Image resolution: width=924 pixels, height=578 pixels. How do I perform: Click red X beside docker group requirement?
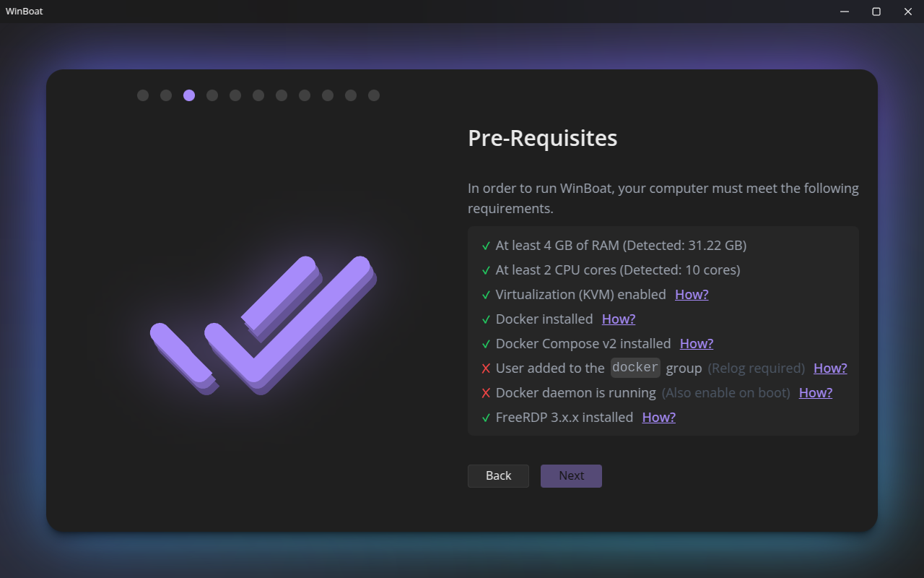[486, 368]
